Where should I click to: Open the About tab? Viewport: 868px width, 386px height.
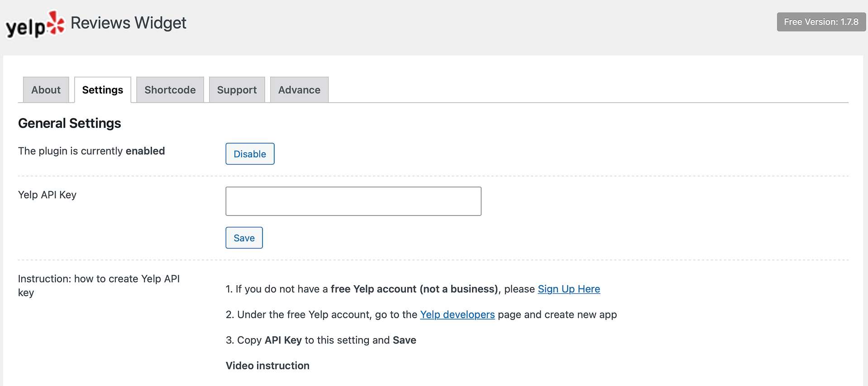[x=46, y=90]
